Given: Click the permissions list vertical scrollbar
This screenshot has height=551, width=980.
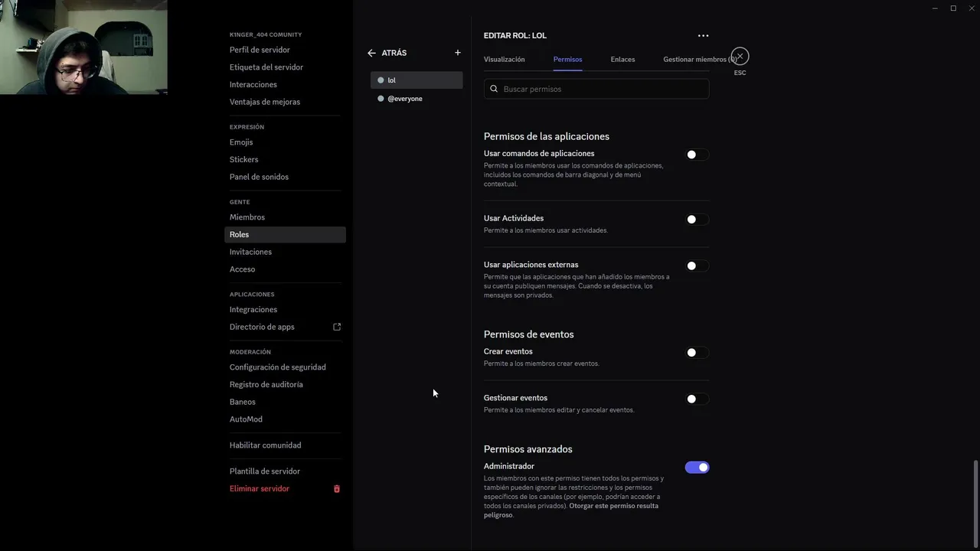Looking at the screenshot, I should tap(975, 497).
